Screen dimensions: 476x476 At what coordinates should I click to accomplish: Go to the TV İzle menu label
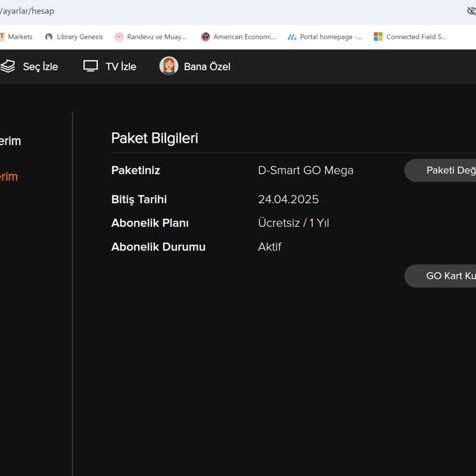121,67
